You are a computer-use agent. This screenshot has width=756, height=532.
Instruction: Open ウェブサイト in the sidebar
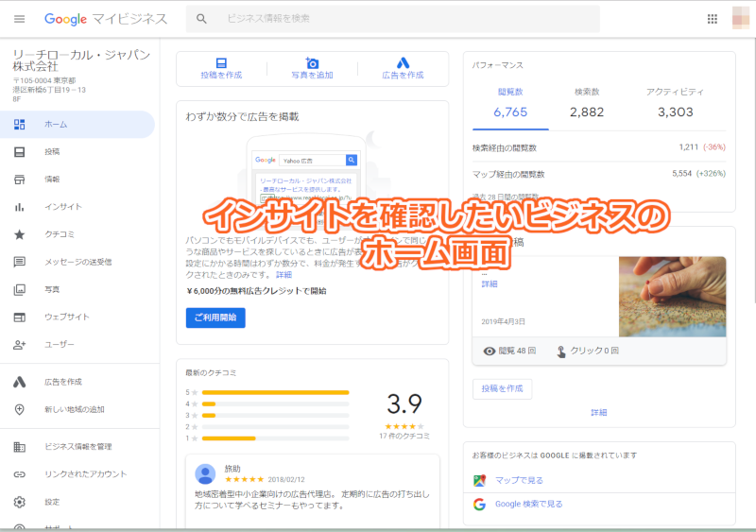click(67, 317)
